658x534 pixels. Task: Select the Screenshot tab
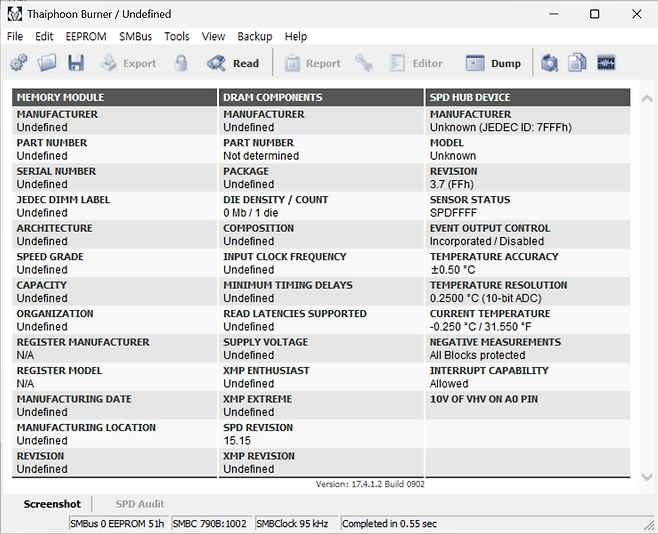52,504
